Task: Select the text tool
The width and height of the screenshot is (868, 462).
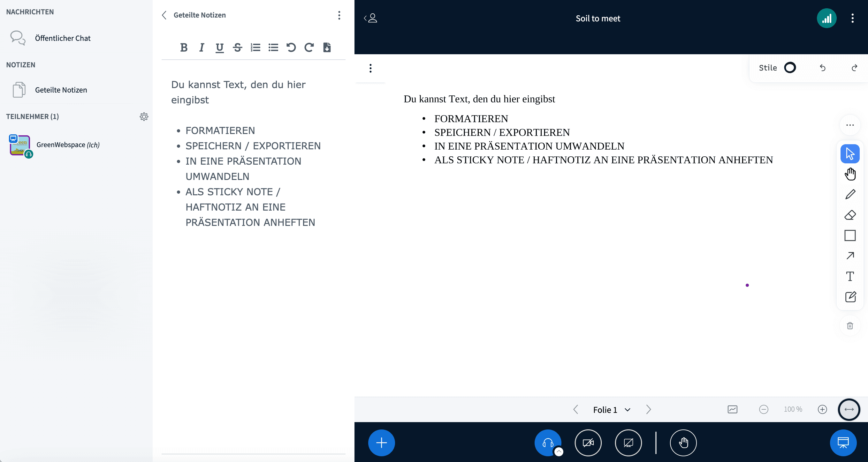Action: (x=850, y=276)
